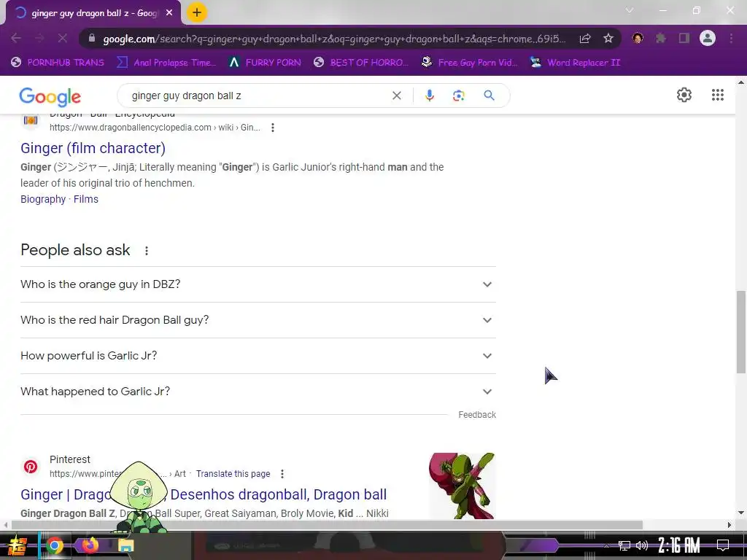Screen dimensions: 747x560
Task: Open the Pinterest Ginger Dragon ball result title
Action: click(x=204, y=494)
